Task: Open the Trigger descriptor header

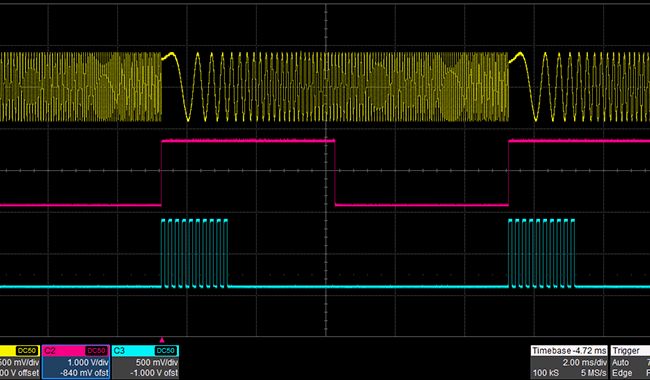Action: (x=630, y=351)
